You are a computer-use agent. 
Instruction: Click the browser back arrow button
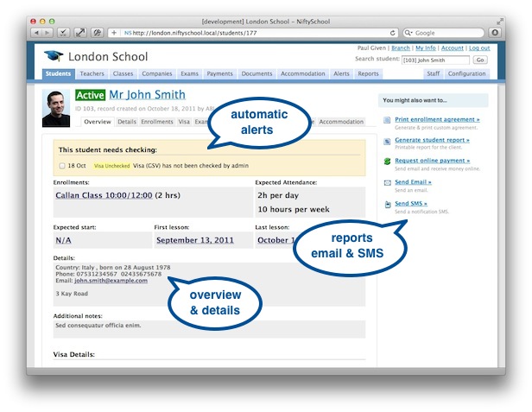pos(37,33)
